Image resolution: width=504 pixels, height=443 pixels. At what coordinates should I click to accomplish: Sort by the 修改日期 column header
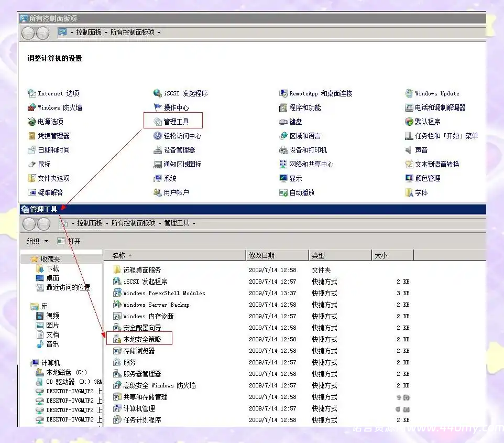click(277, 255)
